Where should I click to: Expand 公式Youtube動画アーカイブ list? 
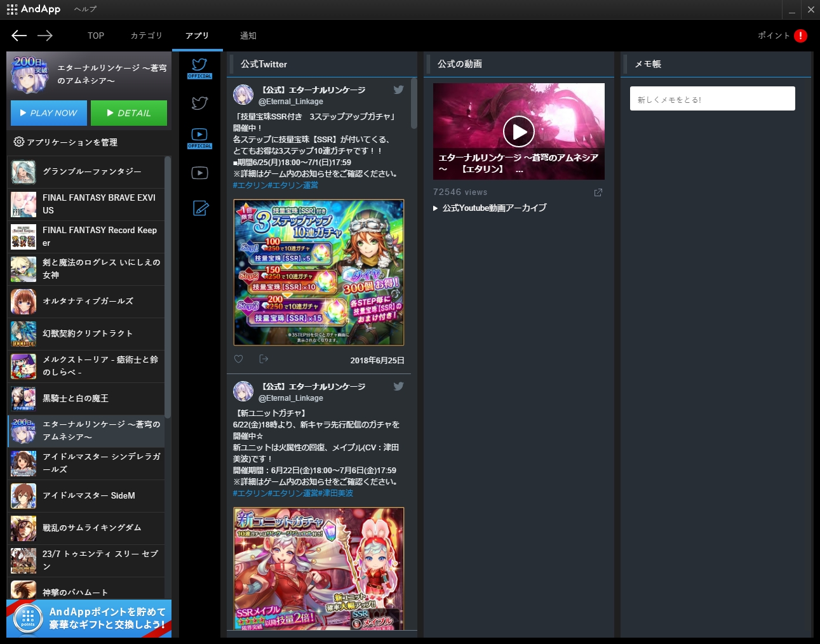[489, 208]
